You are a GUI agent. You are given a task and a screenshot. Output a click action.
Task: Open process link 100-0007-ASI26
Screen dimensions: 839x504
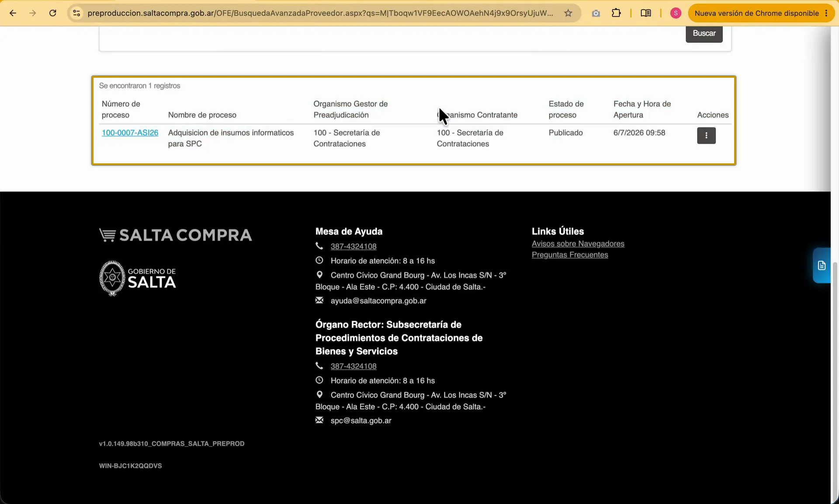click(130, 133)
